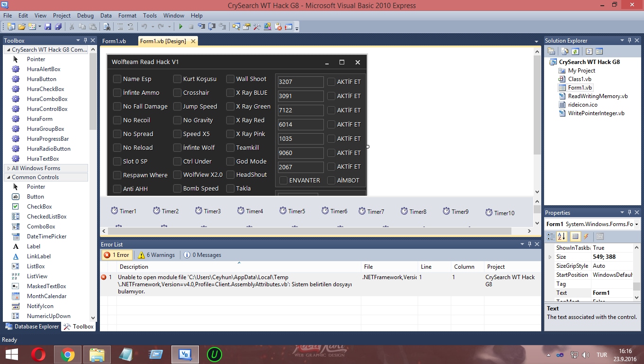Switch to the Form1.vb code tab

[x=114, y=41]
